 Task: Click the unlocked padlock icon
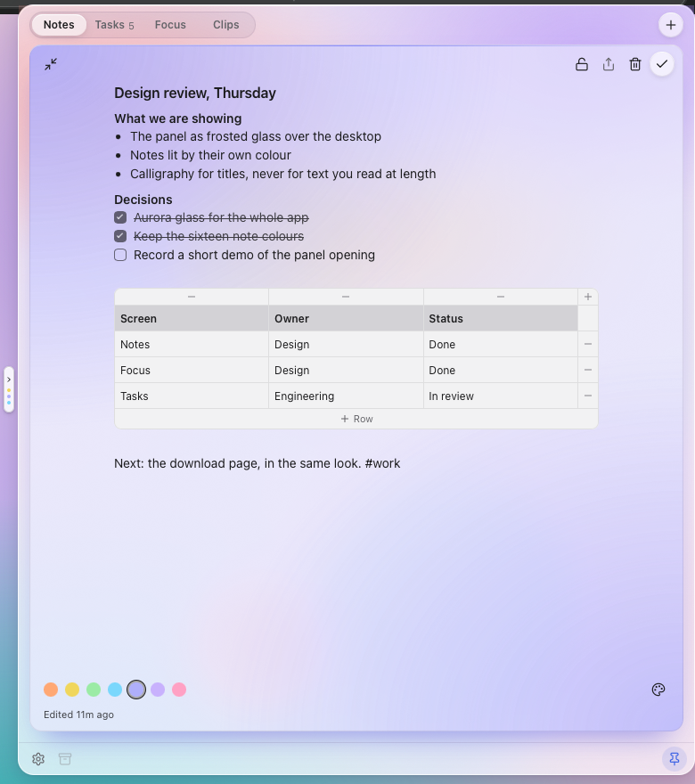[582, 64]
